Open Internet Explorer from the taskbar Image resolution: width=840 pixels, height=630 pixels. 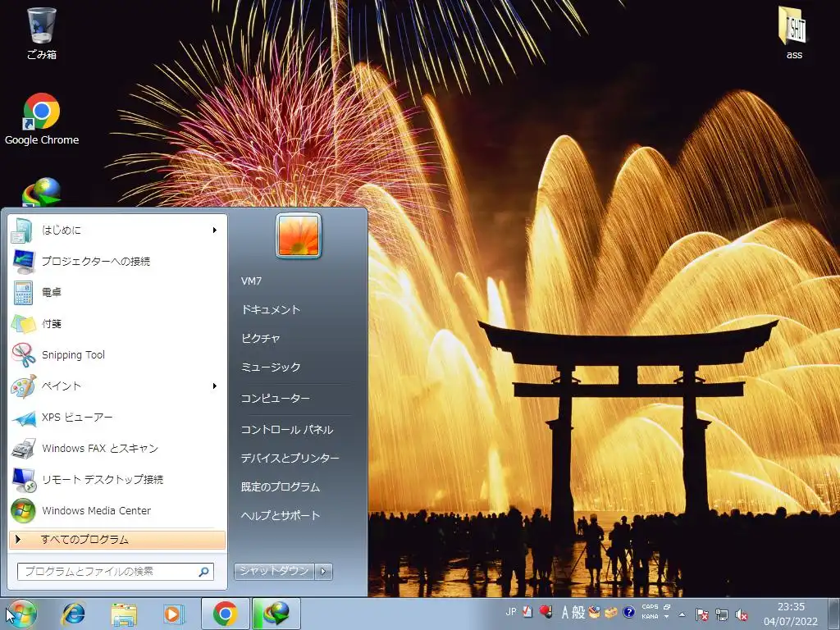click(73, 614)
